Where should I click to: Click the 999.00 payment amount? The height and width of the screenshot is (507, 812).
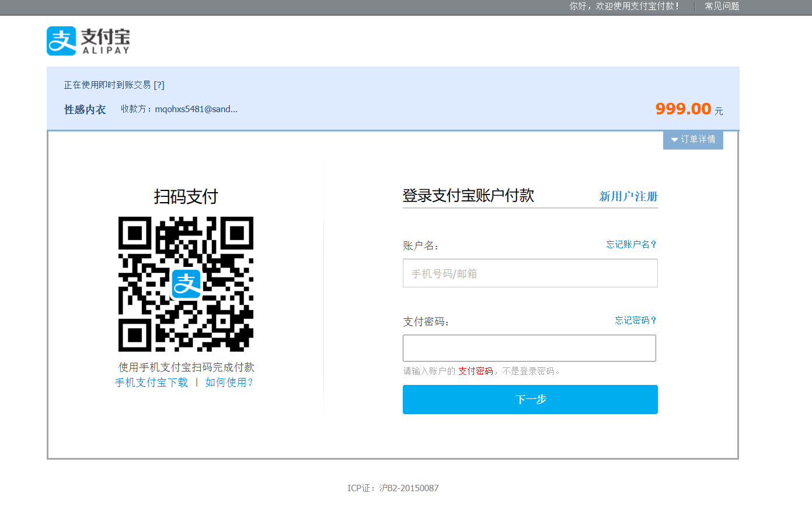683,109
